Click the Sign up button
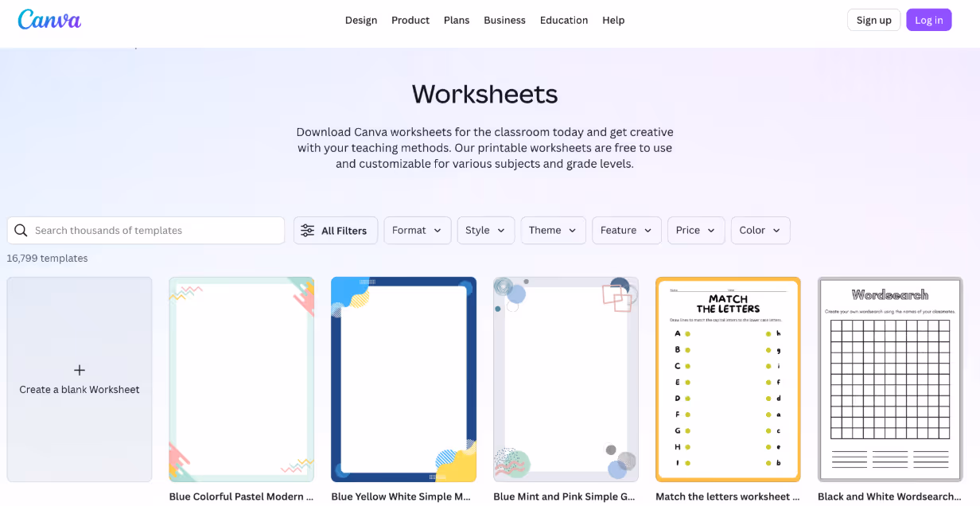The height and width of the screenshot is (506, 980). pos(873,19)
